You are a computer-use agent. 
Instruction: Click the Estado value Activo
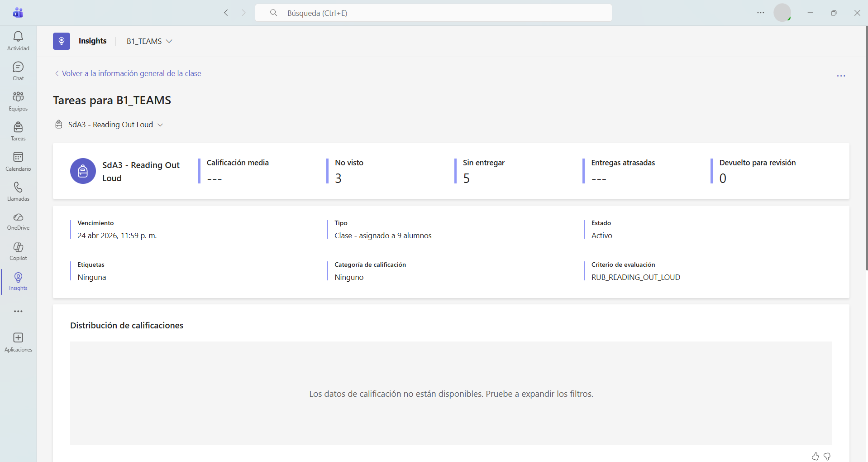601,236
